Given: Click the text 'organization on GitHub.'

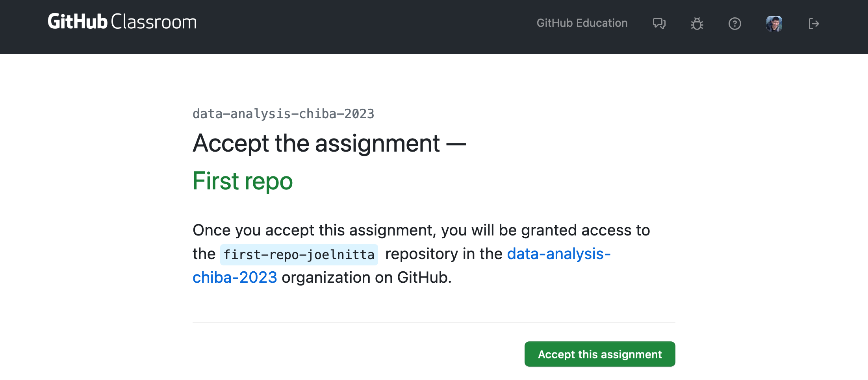Looking at the screenshot, I should tap(366, 278).
